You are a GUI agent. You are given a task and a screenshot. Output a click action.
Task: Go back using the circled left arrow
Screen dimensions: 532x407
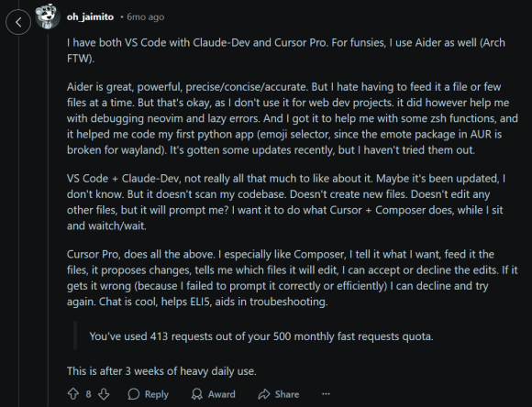click(18, 22)
